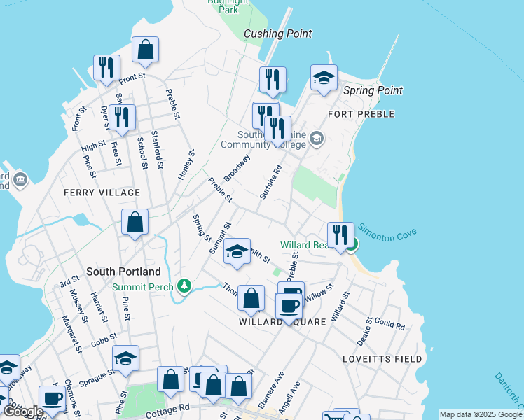Image resolution: width=524 pixels, height=420 pixels.
Task: Click the restaurant marker near Front St
Action: (106, 67)
